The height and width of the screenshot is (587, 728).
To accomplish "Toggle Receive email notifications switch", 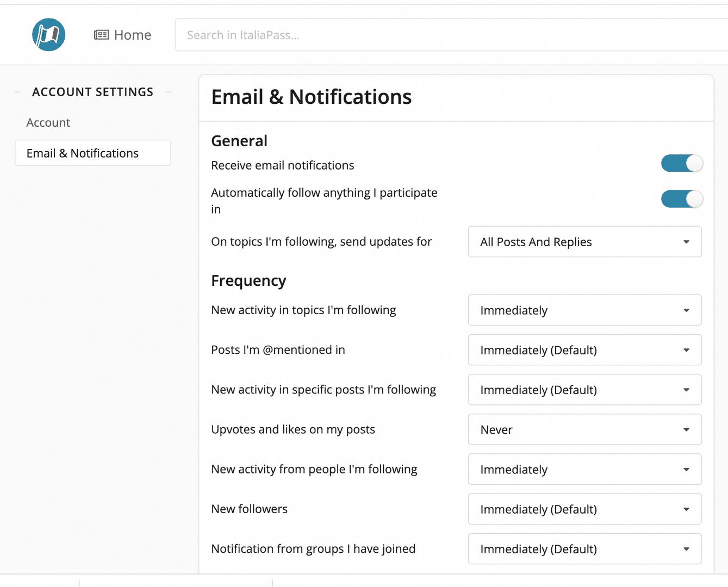I will (x=682, y=164).
